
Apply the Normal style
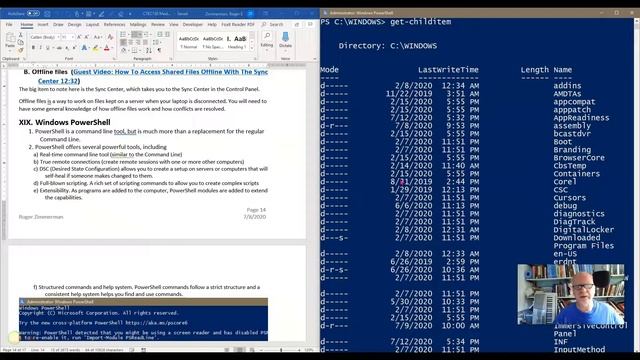189,42
